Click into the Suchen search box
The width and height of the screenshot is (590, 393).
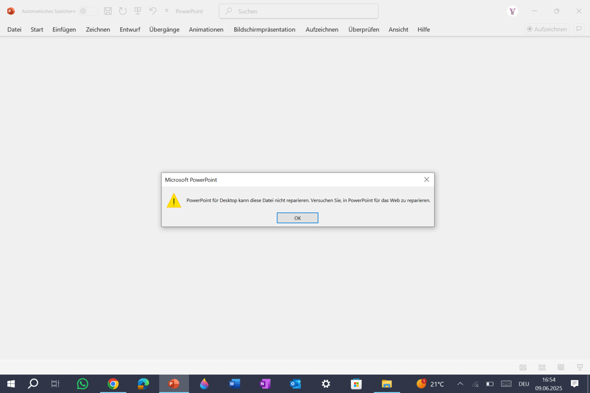[299, 11]
